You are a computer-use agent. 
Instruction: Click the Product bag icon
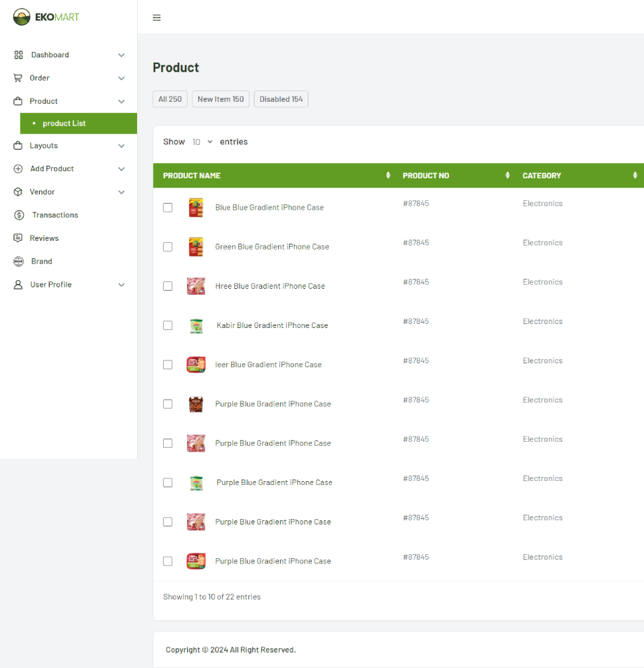pyautogui.click(x=18, y=101)
